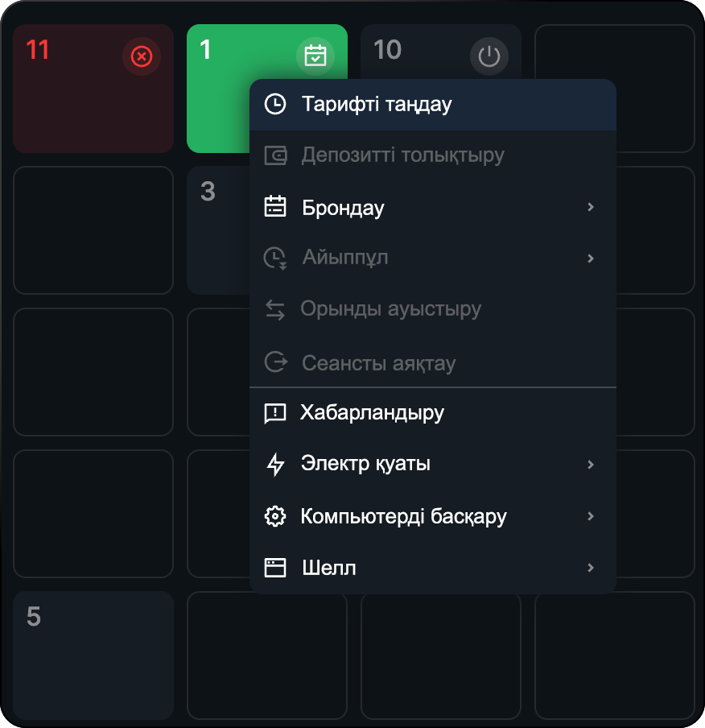This screenshot has height=728, width=705.
Task: Choose the Тарифті таңдау menu item
Action: (433, 105)
